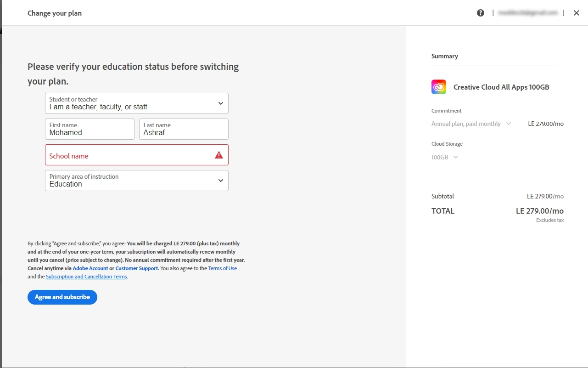The image size is (588, 368).
Task: Click the Creative Cloud app logo
Action: pyautogui.click(x=439, y=87)
